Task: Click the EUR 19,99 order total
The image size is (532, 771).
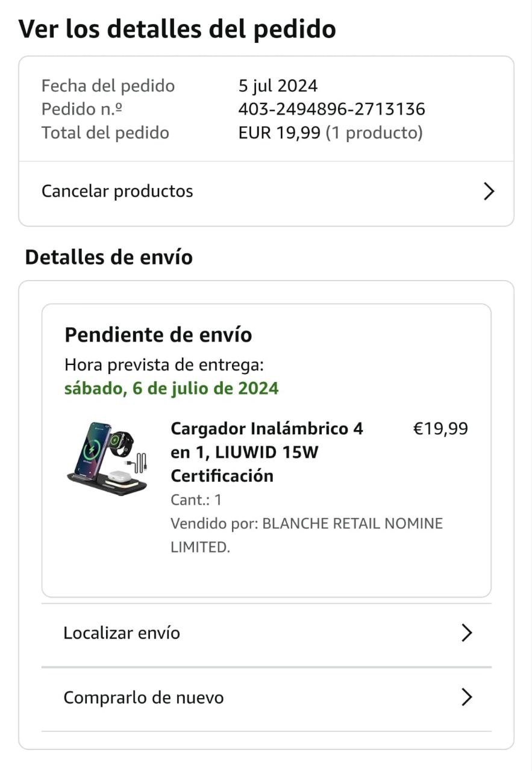Action: point(279,133)
